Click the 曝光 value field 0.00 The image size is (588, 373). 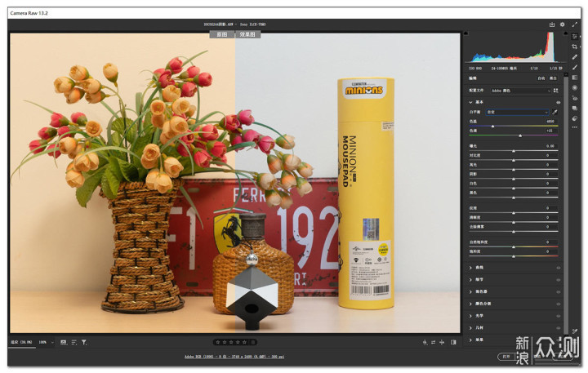[550, 146]
